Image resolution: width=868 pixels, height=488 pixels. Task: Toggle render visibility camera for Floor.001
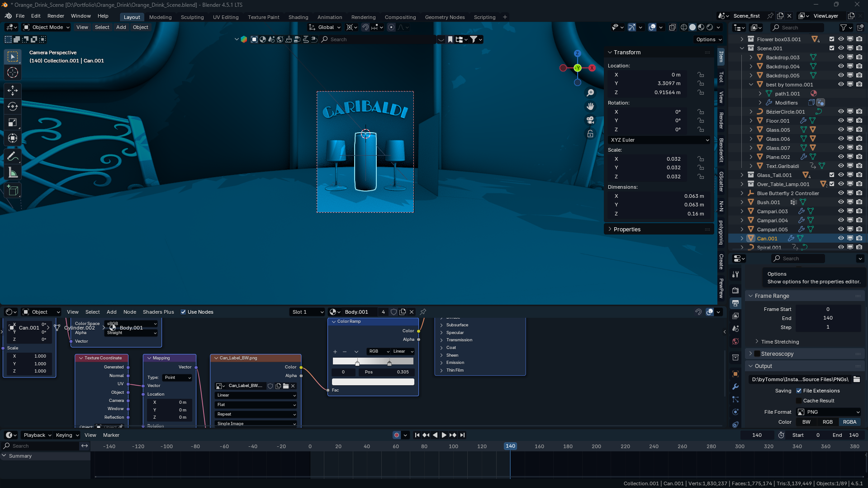[859, 120]
